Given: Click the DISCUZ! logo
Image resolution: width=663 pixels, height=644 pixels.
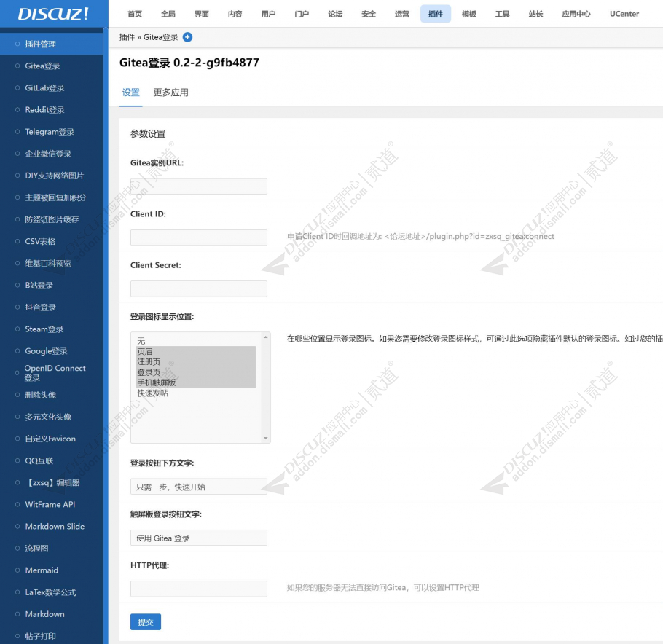Looking at the screenshot, I should 53,14.
